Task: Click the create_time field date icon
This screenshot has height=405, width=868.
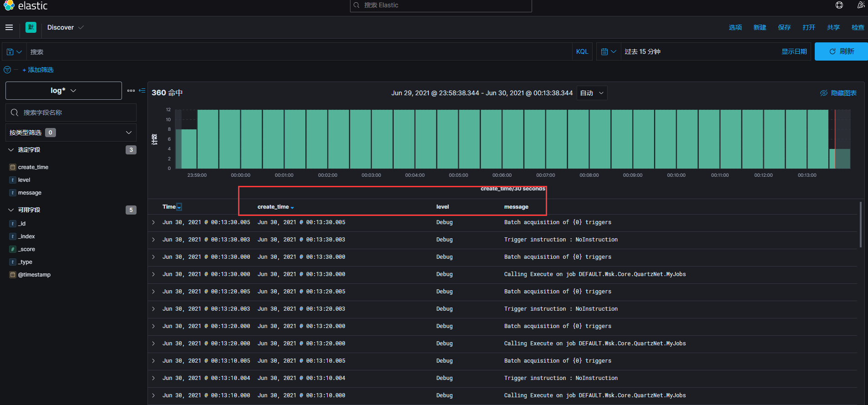Action: (x=13, y=167)
